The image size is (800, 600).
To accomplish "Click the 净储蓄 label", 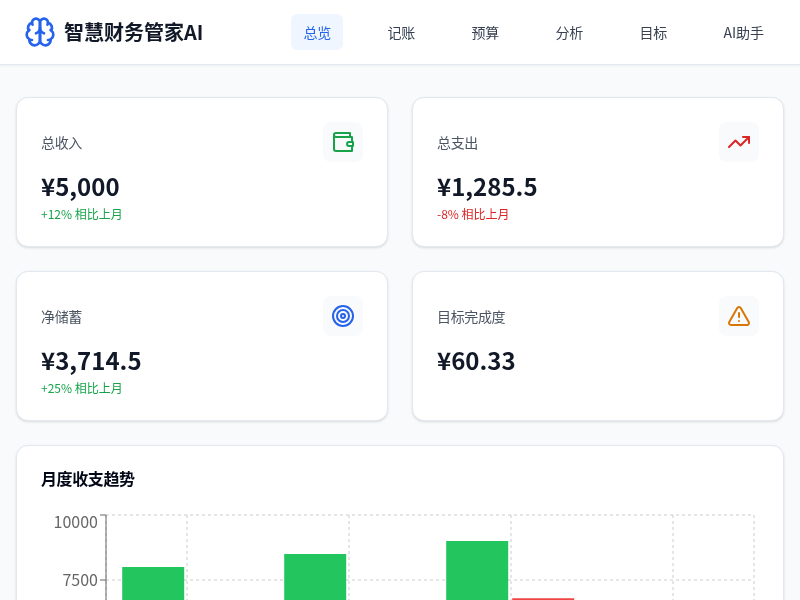I will tap(62, 317).
